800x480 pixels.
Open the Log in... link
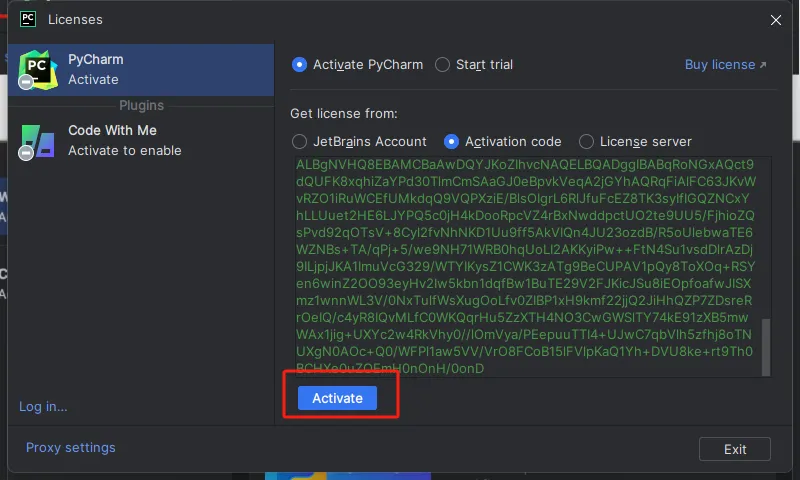click(x=43, y=406)
